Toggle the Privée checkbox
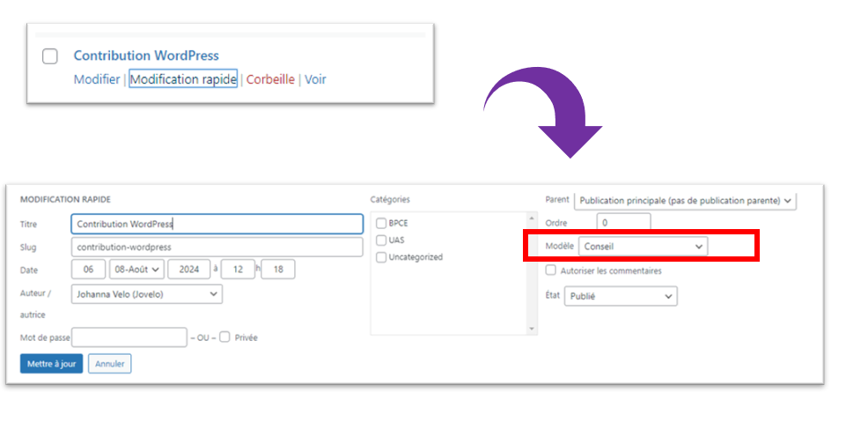868x437 pixels. click(x=225, y=337)
